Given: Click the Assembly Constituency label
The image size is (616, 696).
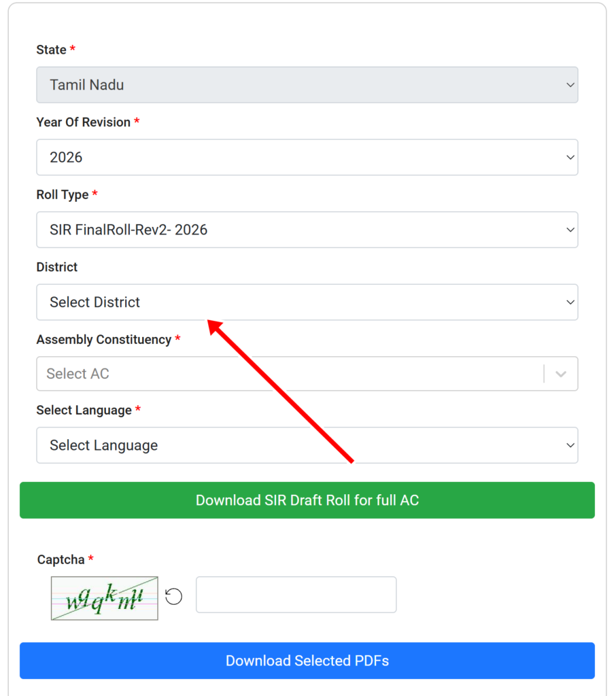Looking at the screenshot, I should pos(103,339).
